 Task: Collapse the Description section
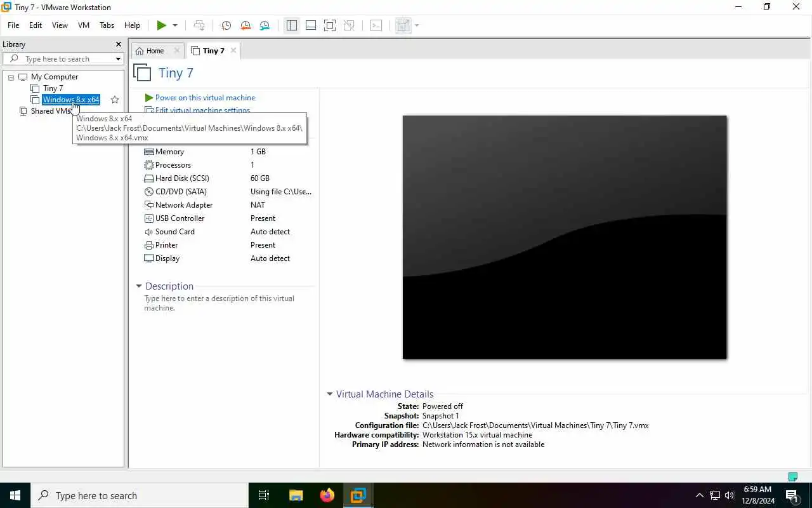coord(139,286)
